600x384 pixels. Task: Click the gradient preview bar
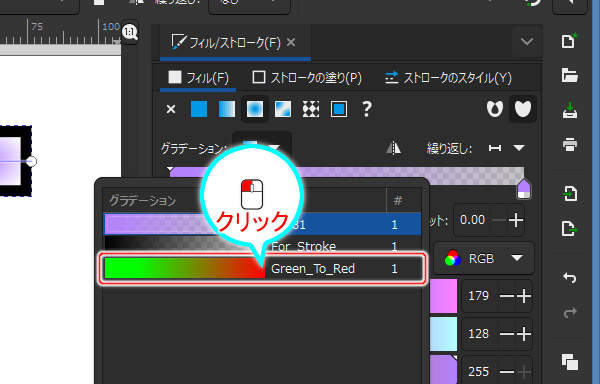pos(347,176)
